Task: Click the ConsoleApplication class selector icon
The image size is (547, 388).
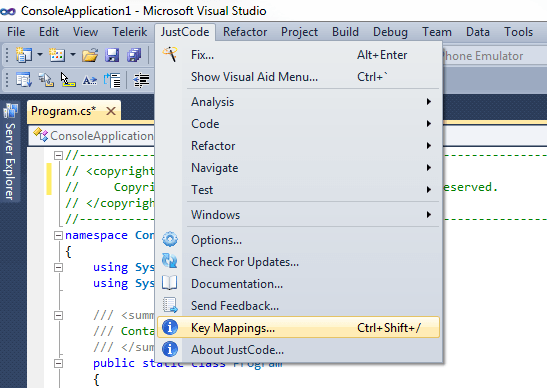Action: (41, 135)
